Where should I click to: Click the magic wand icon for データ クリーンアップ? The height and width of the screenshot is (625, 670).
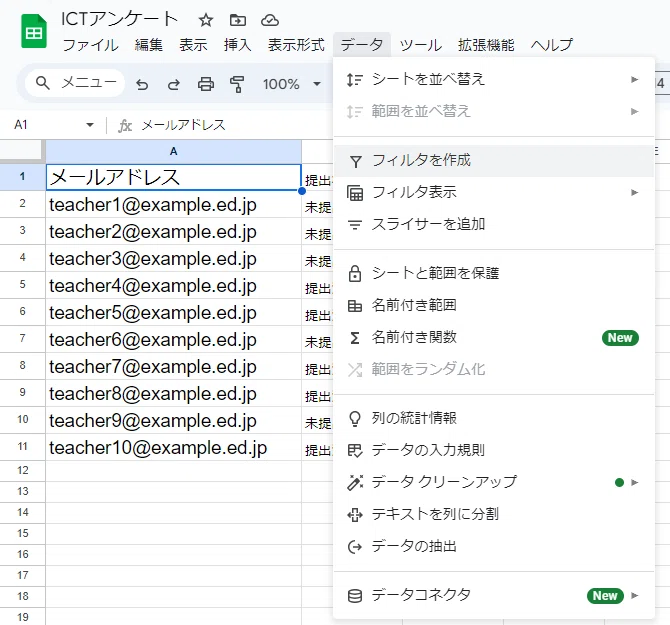(x=355, y=482)
